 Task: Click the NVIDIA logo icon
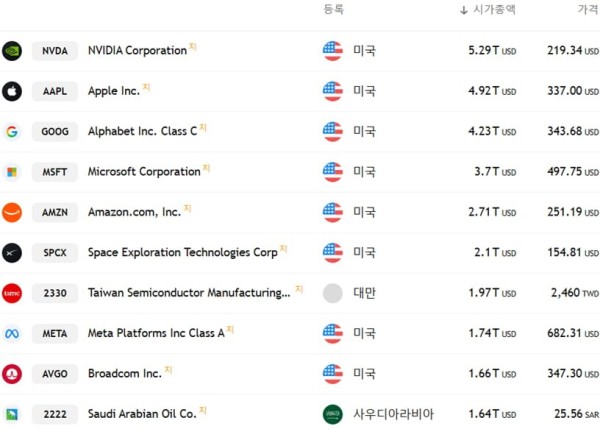[12, 51]
